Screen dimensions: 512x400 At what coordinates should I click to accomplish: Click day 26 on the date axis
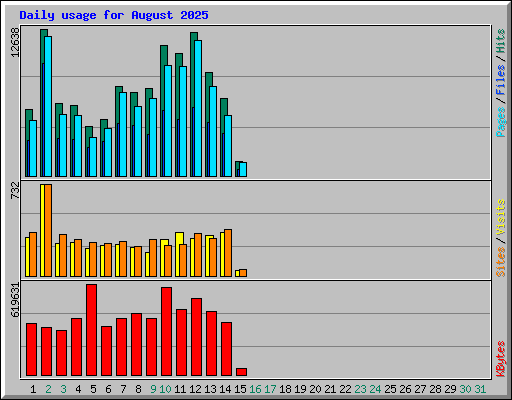pos(405,389)
